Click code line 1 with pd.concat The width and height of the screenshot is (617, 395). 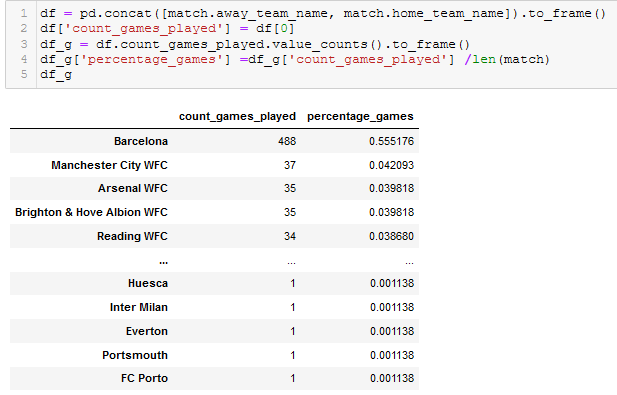point(323,13)
